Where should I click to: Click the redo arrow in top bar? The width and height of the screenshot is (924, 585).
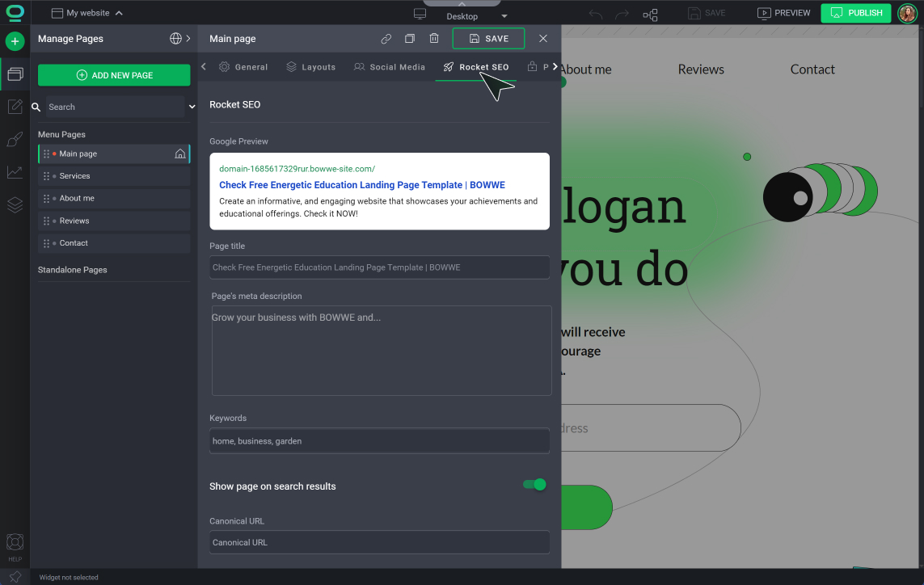(622, 14)
